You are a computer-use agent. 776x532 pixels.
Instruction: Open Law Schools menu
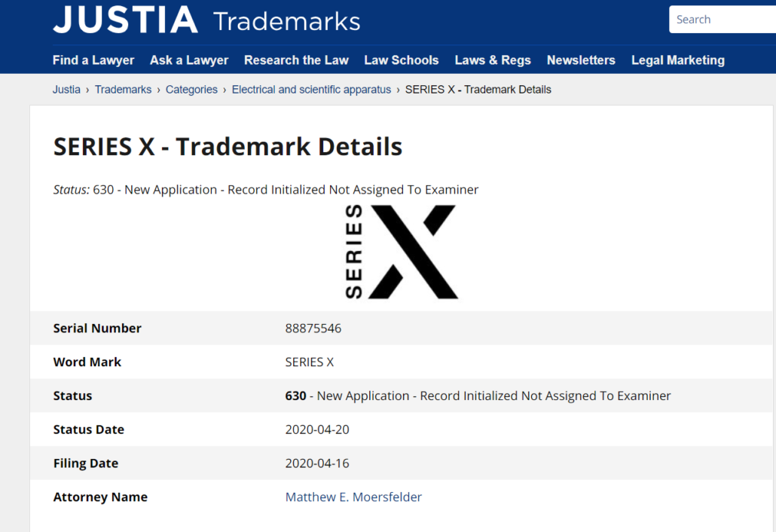point(402,60)
